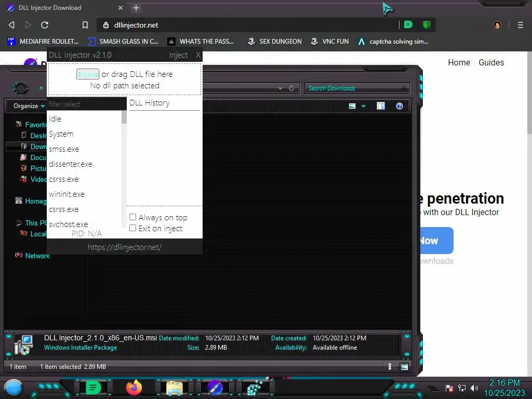Select Homegroup in Explorer sidebar

[x=31, y=201]
